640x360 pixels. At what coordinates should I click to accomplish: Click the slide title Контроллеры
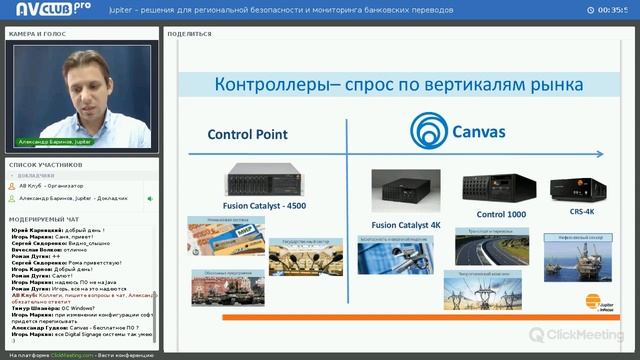[x=399, y=85]
